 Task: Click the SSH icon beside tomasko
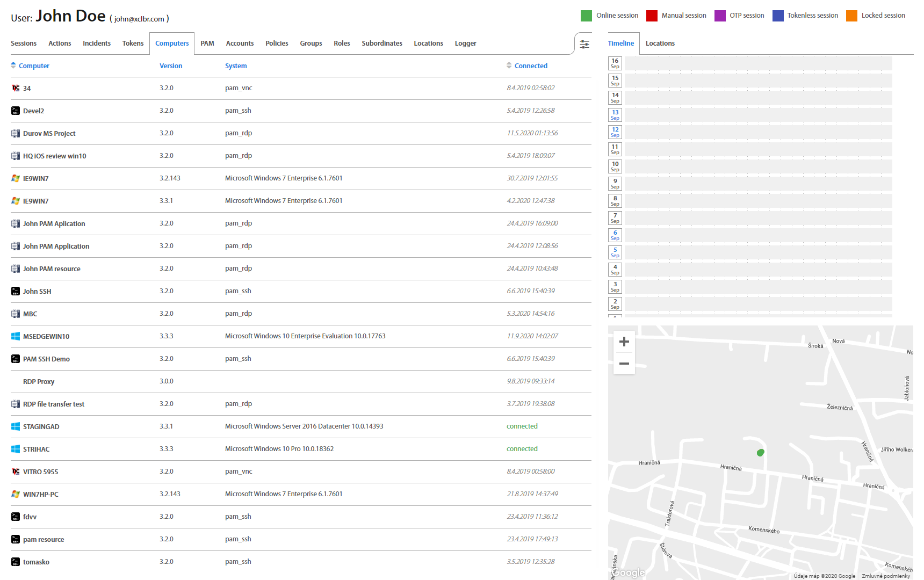pos(16,562)
